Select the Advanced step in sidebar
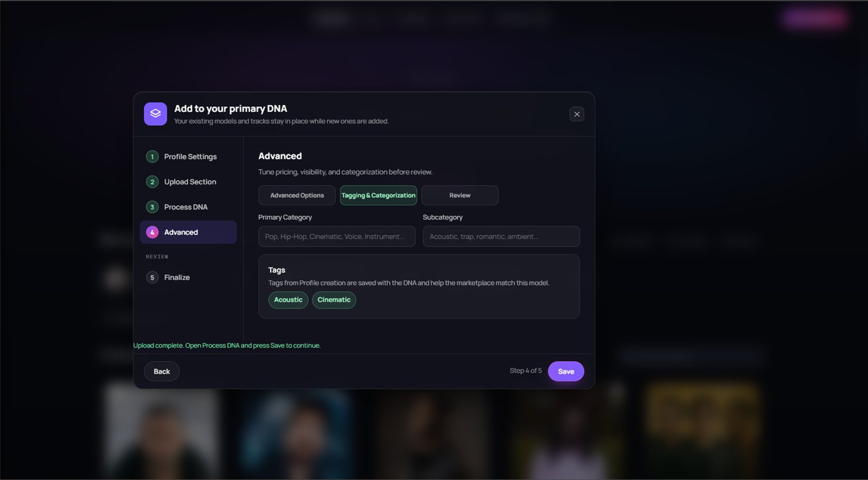The width and height of the screenshot is (868, 480). (188, 232)
